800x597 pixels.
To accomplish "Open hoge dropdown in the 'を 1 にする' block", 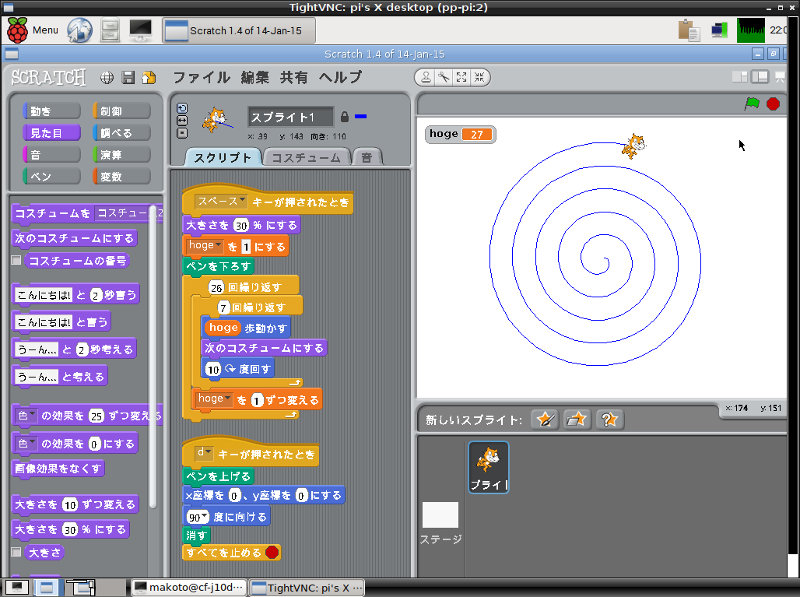I will point(205,245).
